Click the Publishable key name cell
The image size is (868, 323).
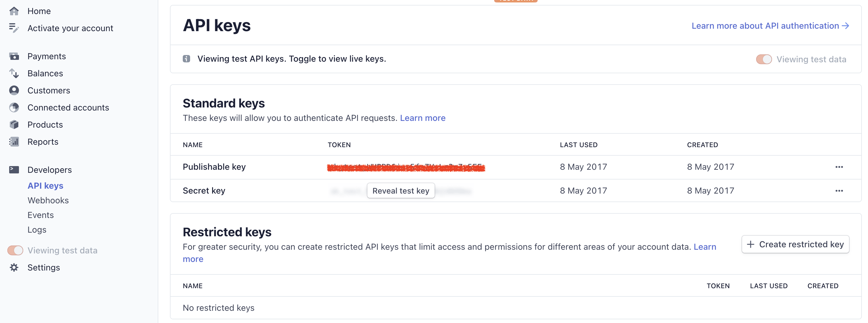point(214,167)
